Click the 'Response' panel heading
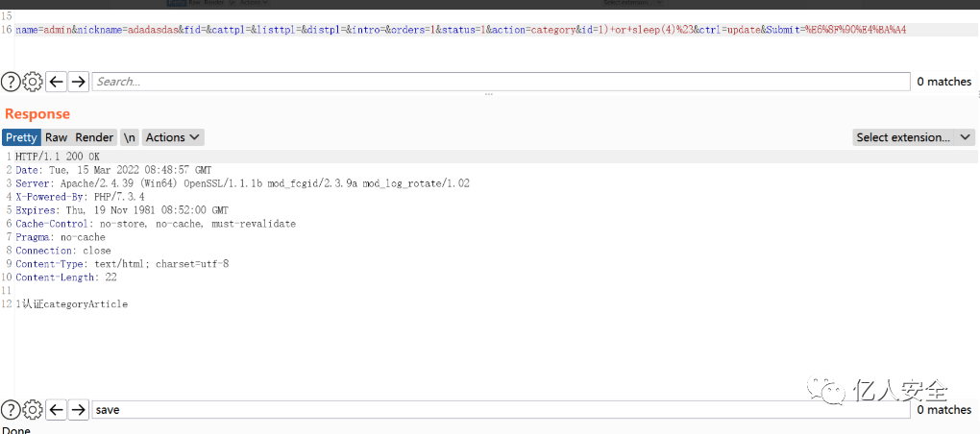The height and width of the screenshot is (434, 980). (37, 113)
